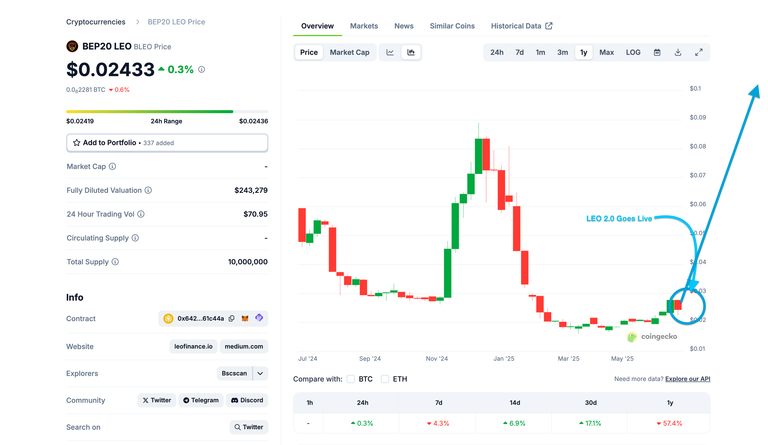The width and height of the screenshot is (768, 445).
Task: Click the 30d 17.1% performance cell
Action: 590,423
